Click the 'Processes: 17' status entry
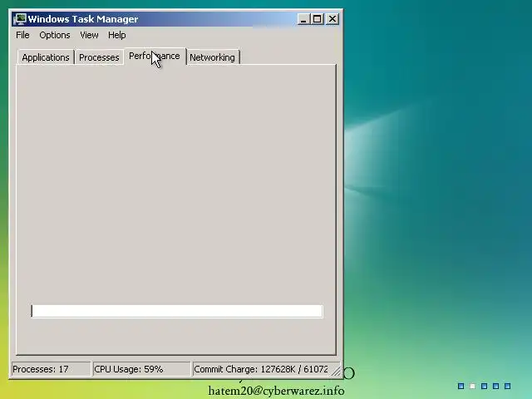532x399 pixels. pyautogui.click(x=51, y=369)
